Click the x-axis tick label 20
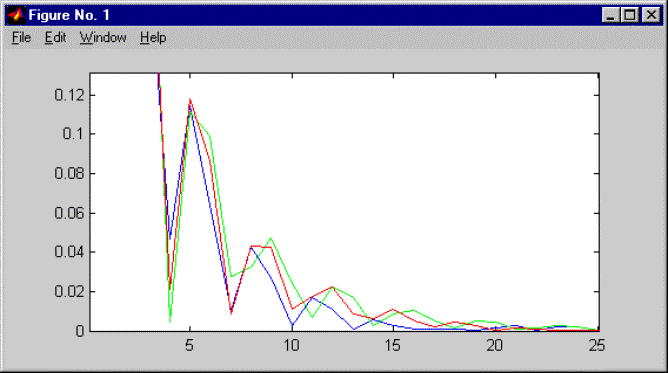Image resolution: width=668 pixels, height=373 pixels. pyautogui.click(x=495, y=346)
